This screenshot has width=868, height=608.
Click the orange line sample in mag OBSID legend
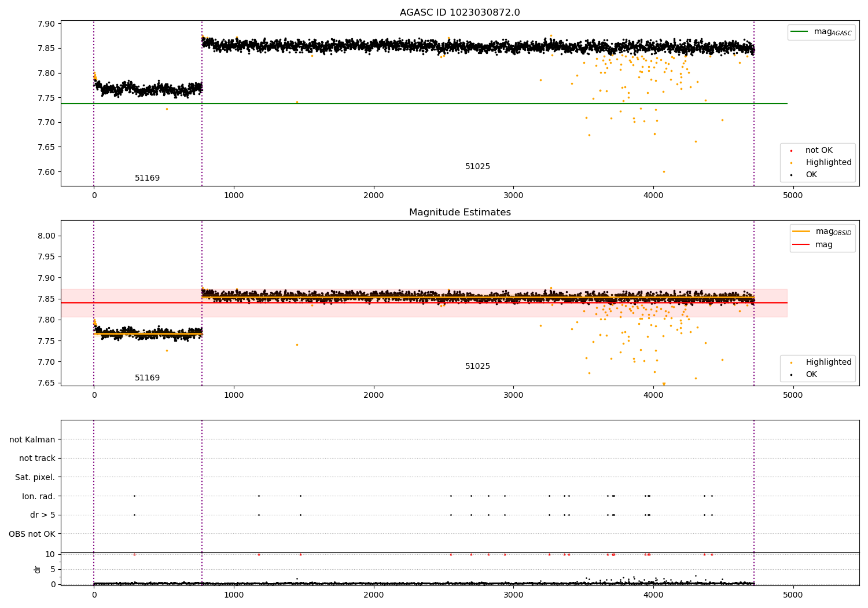point(801,231)
